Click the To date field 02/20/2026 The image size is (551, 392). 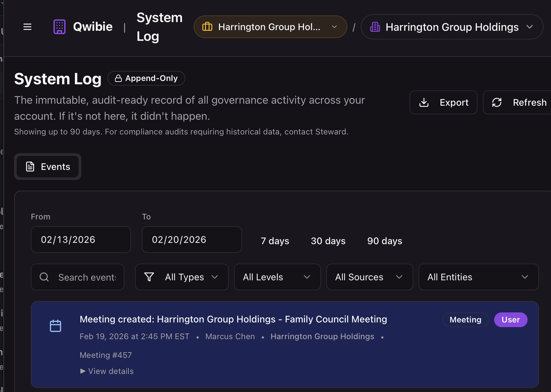(x=192, y=239)
